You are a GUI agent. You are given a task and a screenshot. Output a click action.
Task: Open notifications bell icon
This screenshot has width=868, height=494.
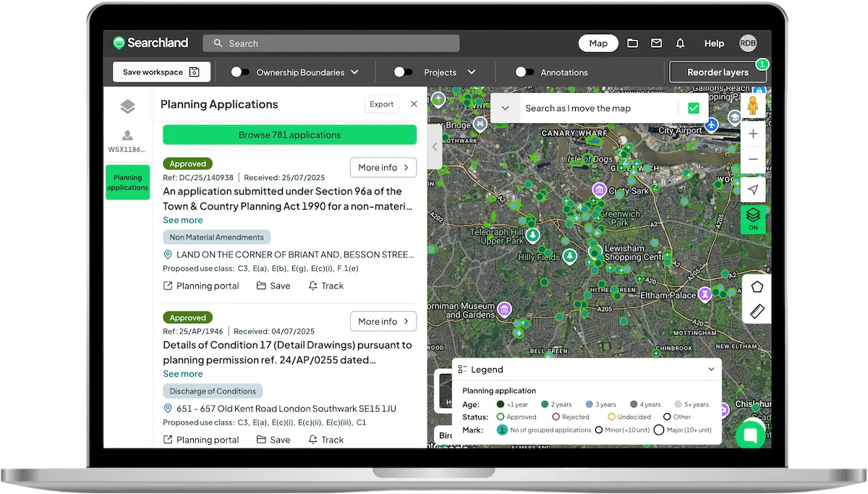[680, 43]
